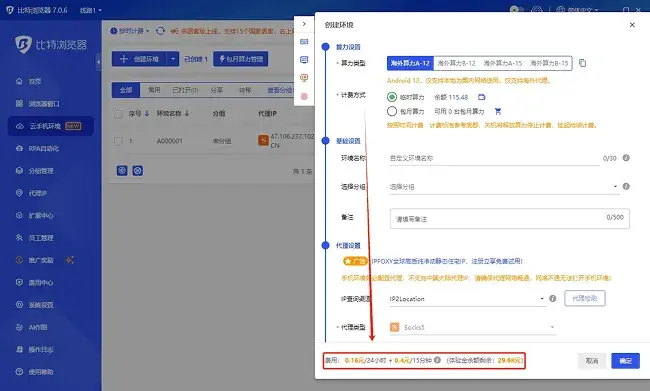Click the IP address 47.106.237.102 cell
Viewport: 650px width, 391px height.
pyautogui.click(x=292, y=136)
